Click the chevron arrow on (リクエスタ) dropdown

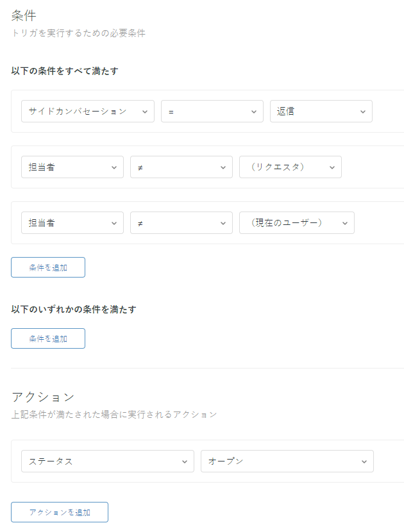(332, 167)
